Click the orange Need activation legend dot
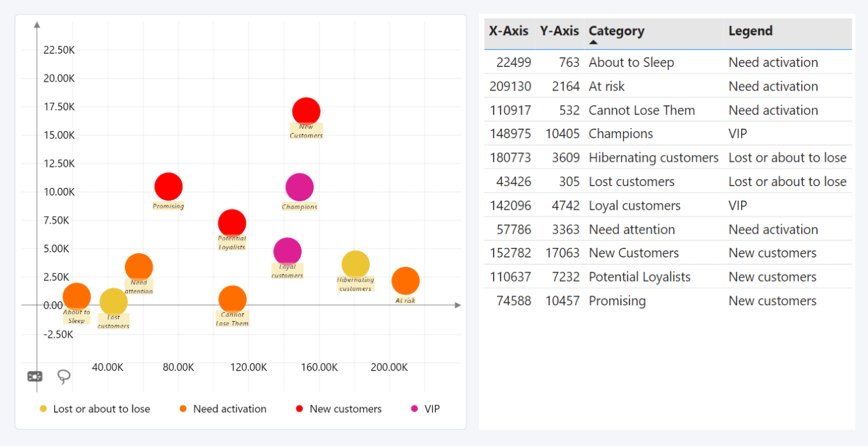Image resolution: width=868 pixels, height=446 pixels. 183,409
